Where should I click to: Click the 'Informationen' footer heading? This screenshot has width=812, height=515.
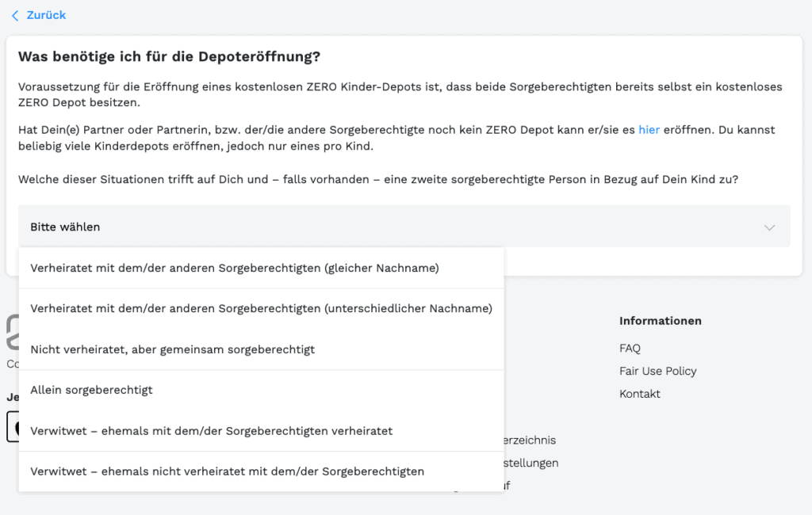coord(661,321)
